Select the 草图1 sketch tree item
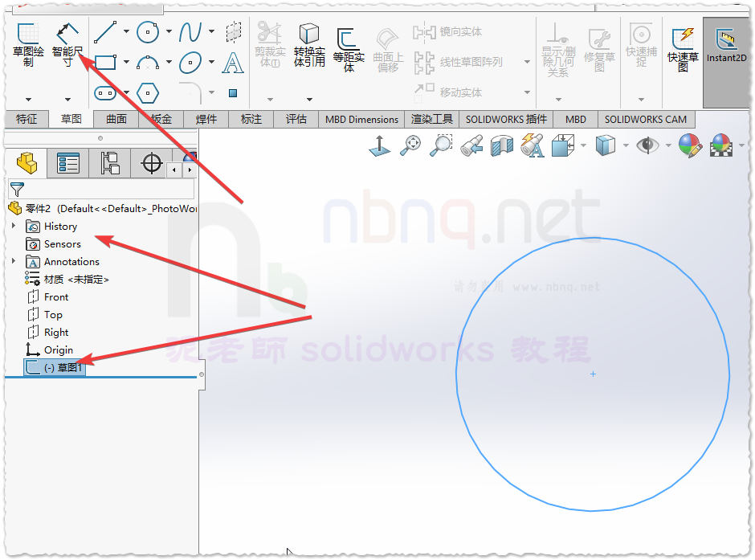755x560 pixels. coord(55,367)
